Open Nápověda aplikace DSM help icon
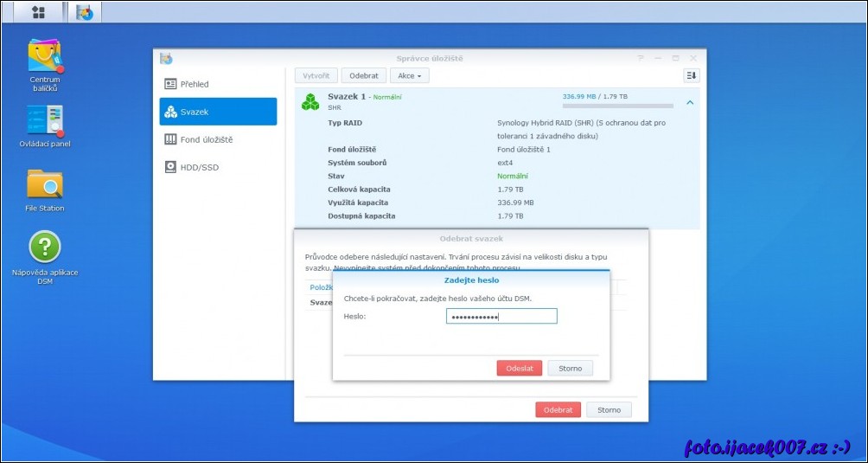868x463 pixels. coord(45,248)
